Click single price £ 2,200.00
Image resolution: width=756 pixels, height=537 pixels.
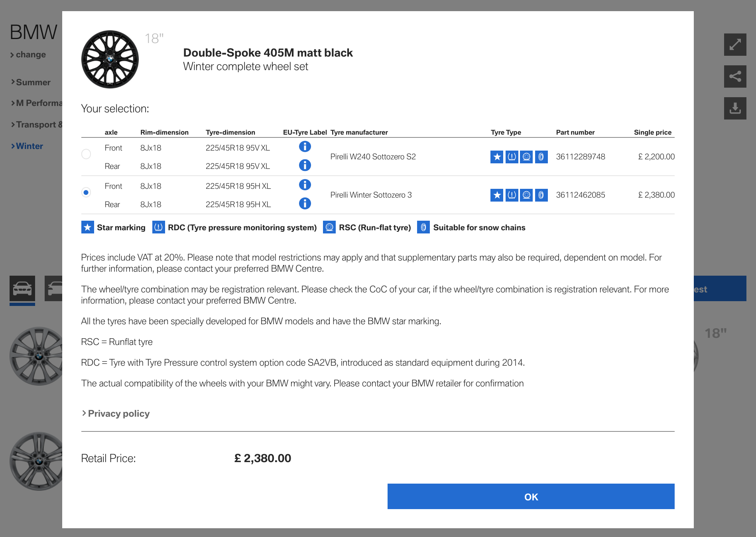point(656,157)
